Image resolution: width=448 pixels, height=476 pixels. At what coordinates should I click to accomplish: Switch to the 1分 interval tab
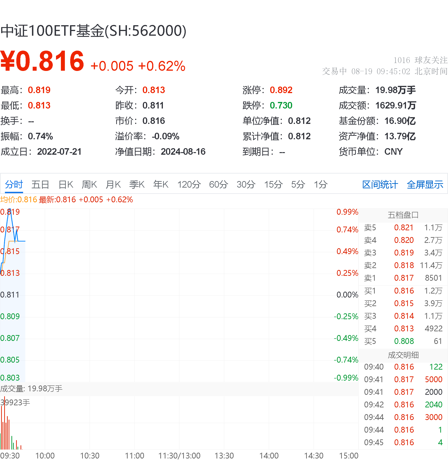pyautogui.click(x=321, y=185)
